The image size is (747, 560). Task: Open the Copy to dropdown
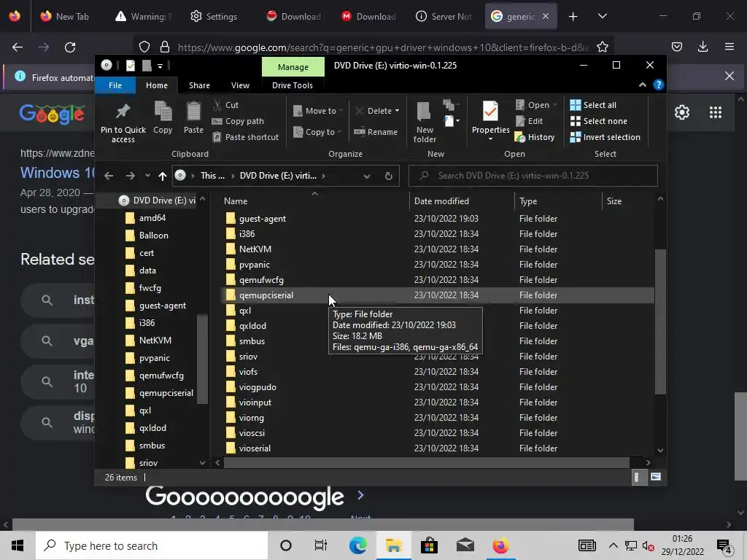click(318, 132)
